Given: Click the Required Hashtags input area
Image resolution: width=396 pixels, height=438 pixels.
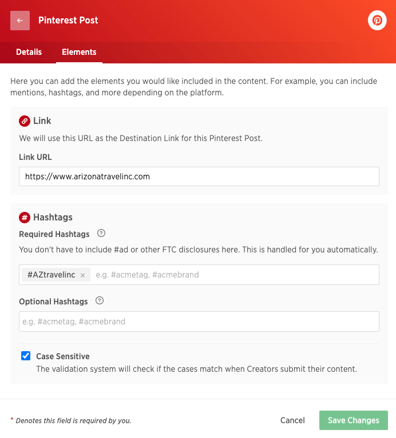Looking at the screenshot, I should click(235, 275).
